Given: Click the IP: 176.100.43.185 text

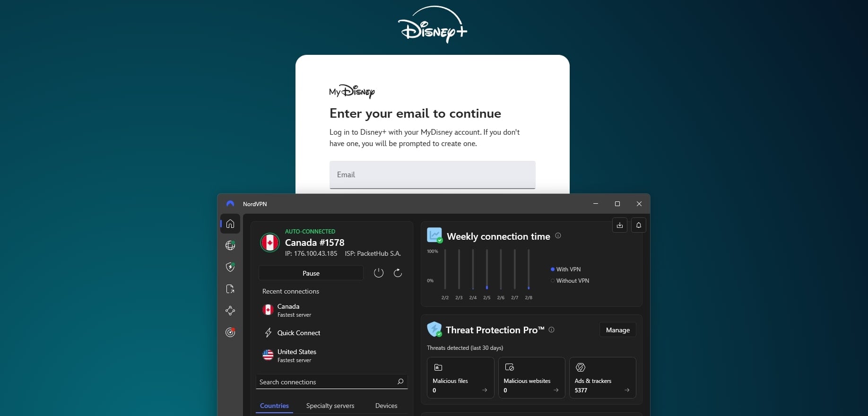Looking at the screenshot, I should pos(311,253).
